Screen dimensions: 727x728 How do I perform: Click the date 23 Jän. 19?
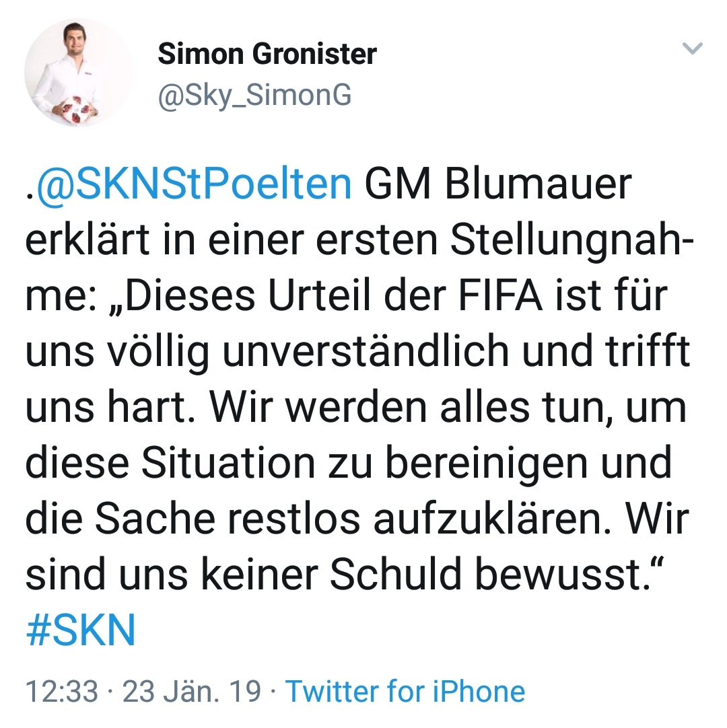[x=191, y=691]
